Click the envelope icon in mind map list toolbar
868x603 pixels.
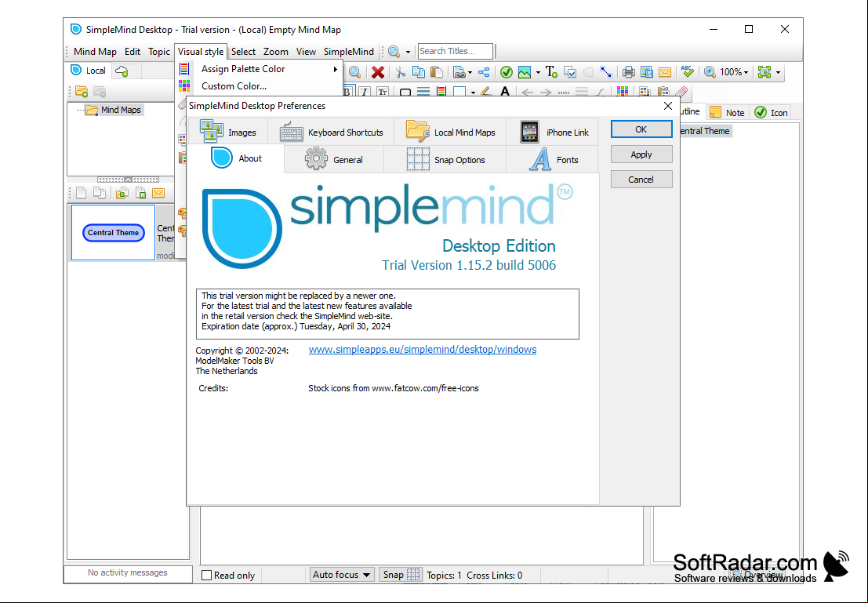point(158,193)
